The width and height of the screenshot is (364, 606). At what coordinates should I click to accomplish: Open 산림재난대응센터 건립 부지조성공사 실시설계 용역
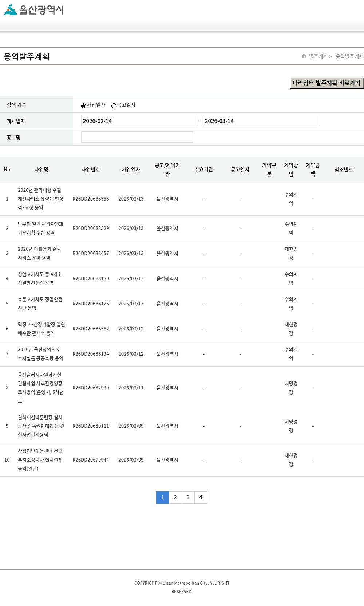click(x=40, y=460)
